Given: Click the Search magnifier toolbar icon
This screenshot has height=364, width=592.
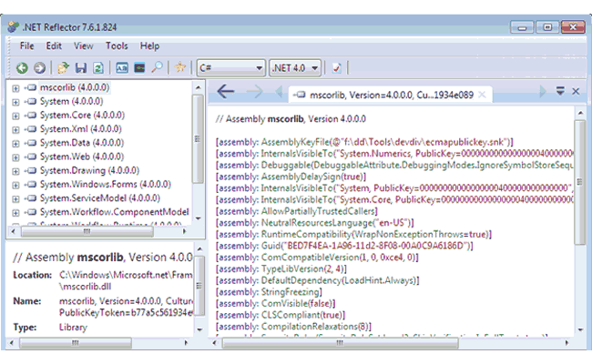Looking at the screenshot, I should (157, 67).
